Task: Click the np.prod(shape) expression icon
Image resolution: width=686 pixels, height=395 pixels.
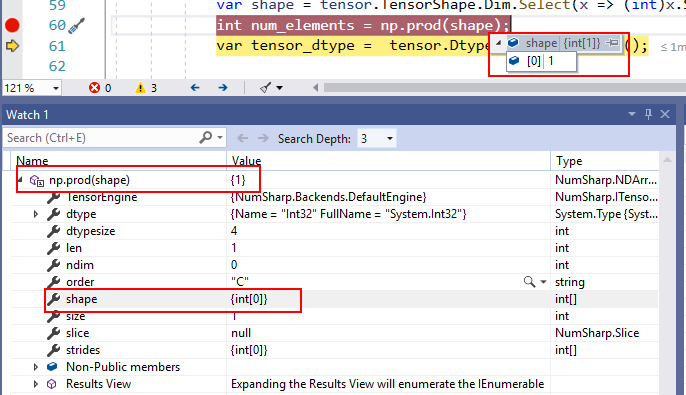Action: click(x=37, y=180)
